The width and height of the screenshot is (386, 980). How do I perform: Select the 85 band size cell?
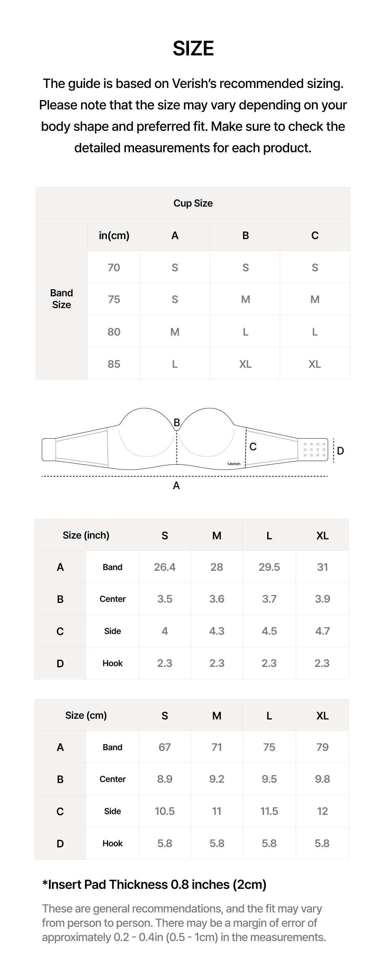[x=114, y=364]
